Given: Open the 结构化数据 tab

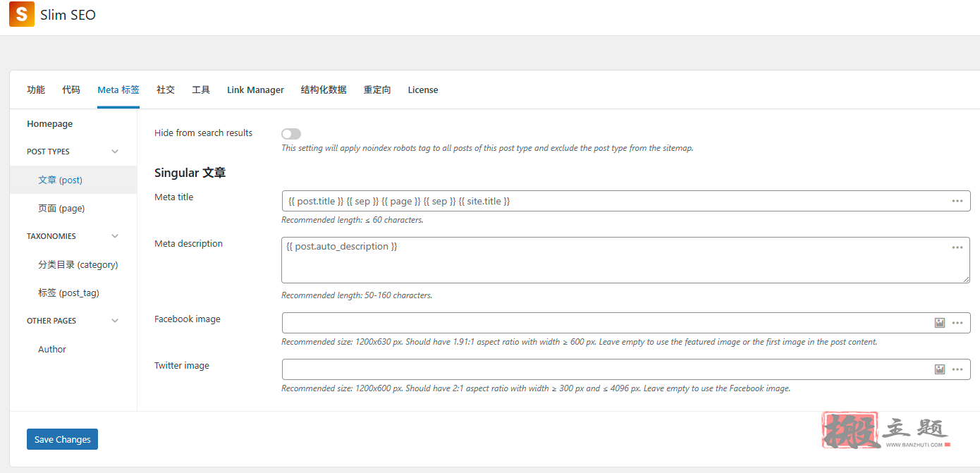Looking at the screenshot, I should pos(324,90).
